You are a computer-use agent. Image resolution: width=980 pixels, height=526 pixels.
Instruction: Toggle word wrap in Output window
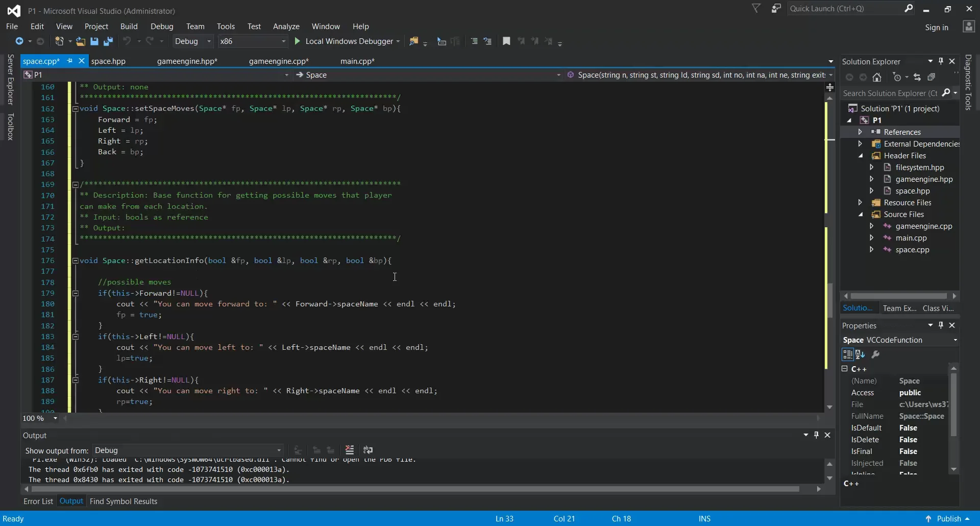[368, 450]
